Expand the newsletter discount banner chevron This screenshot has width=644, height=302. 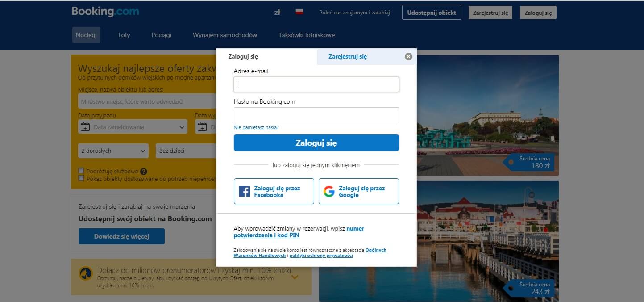[x=295, y=277]
